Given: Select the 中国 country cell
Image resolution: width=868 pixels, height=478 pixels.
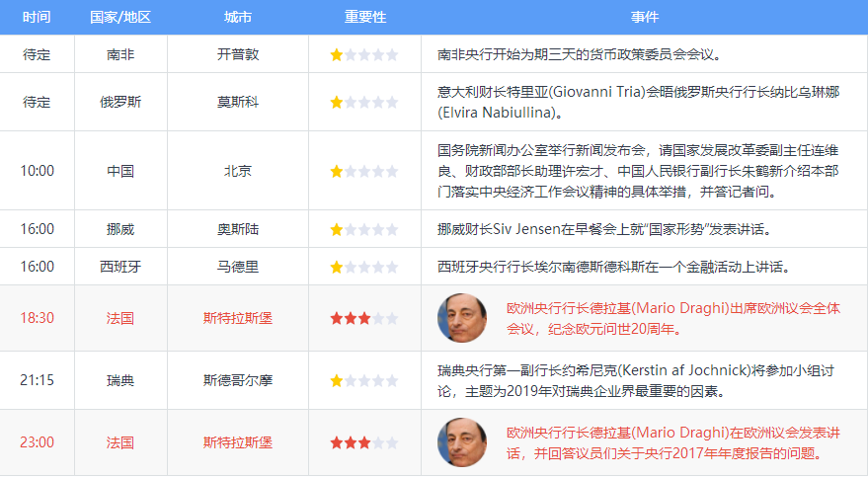Looking at the screenshot, I should pos(120,171).
